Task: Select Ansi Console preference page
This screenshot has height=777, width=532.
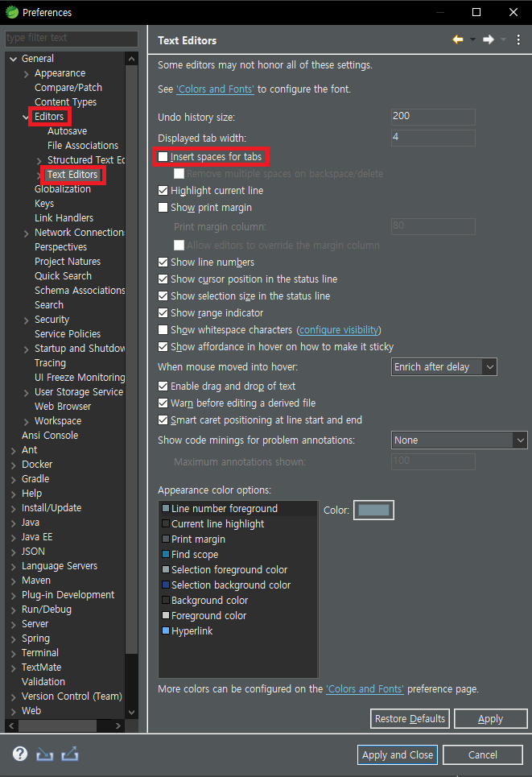Action: (x=50, y=435)
